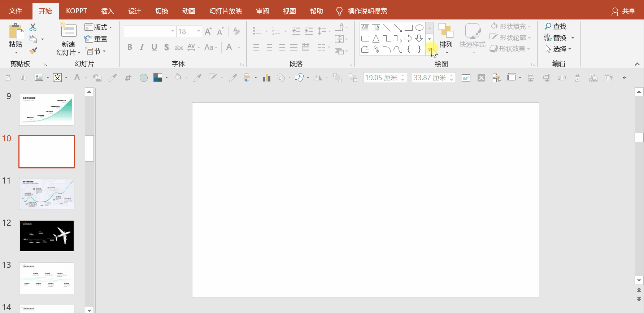This screenshot has height=313, width=644.
Task: Open the font name dropdown
Action: (x=173, y=31)
